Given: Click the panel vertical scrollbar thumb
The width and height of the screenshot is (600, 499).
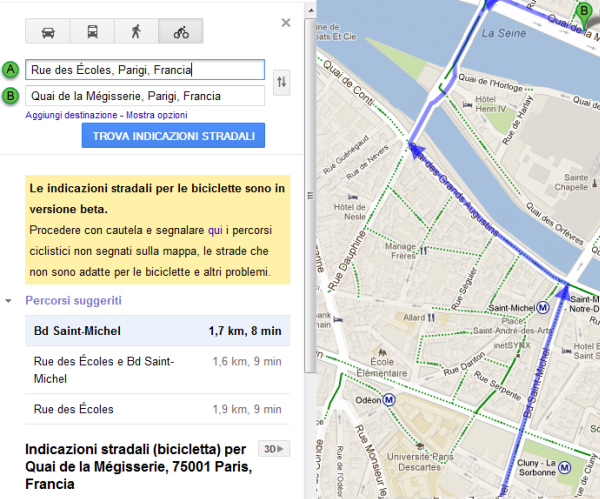Looking at the screenshot, I should pos(310,196).
